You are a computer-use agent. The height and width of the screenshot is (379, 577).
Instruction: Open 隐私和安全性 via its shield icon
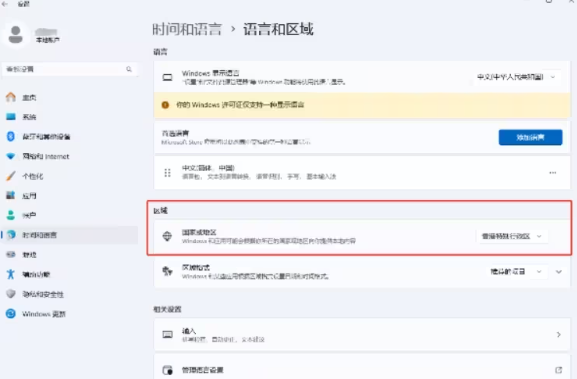[11, 294]
